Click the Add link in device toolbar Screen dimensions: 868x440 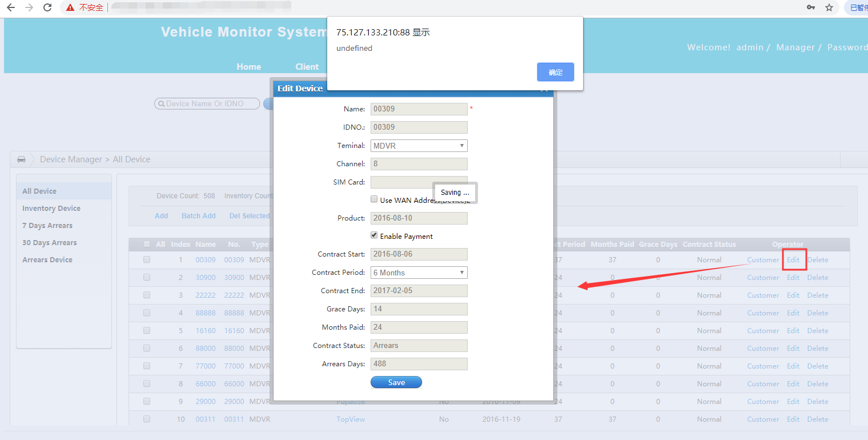[162, 216]
